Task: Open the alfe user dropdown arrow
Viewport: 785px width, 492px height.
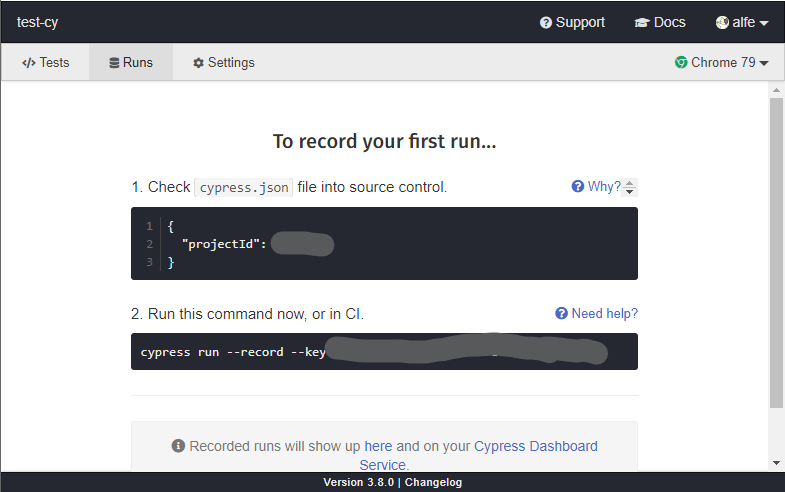Action: [763, 23]
